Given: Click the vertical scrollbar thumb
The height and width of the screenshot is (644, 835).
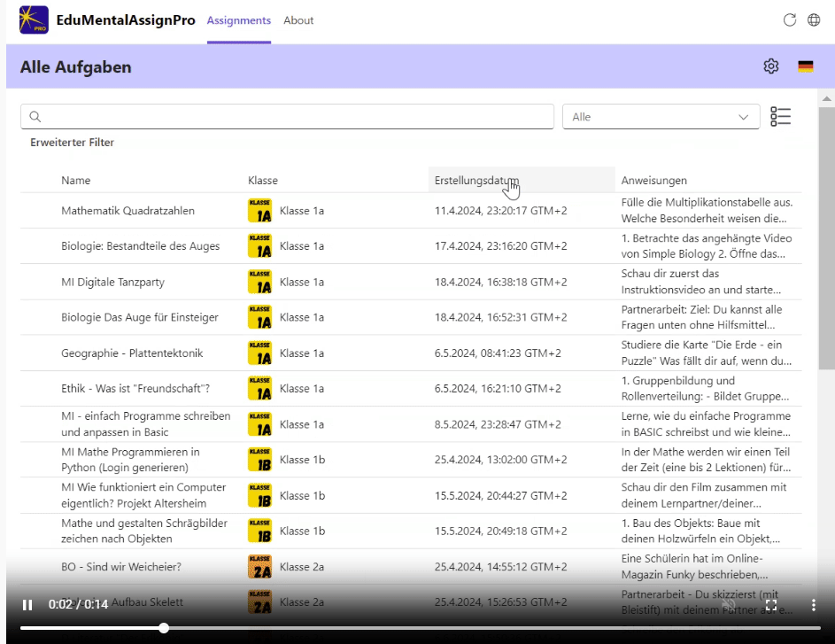Looking at the screenshot, I should tap(826, 238).
